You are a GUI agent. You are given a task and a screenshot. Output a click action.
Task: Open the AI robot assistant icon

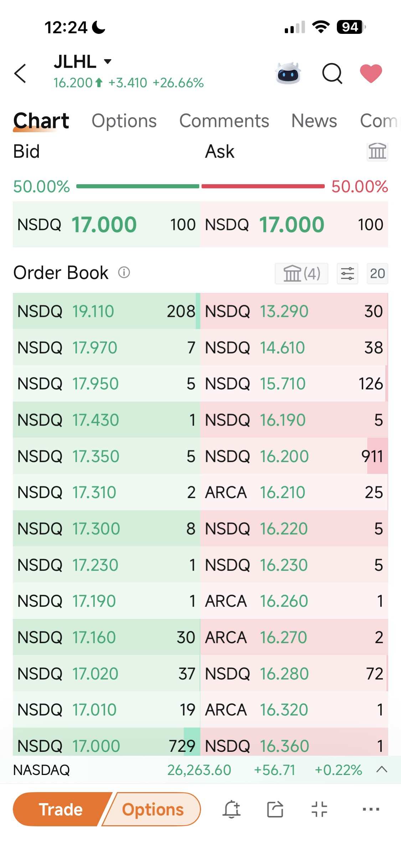pos(288,73)
